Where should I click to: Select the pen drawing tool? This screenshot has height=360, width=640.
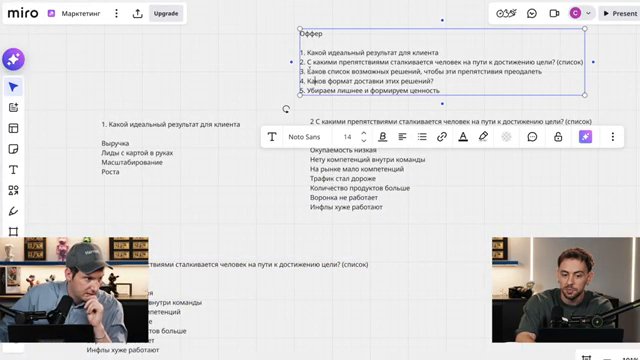(x=13, y=211)
